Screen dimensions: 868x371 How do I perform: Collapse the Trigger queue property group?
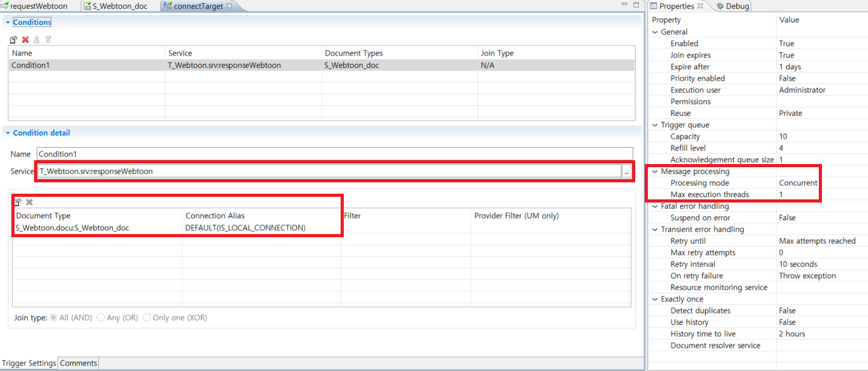(655, 125)
